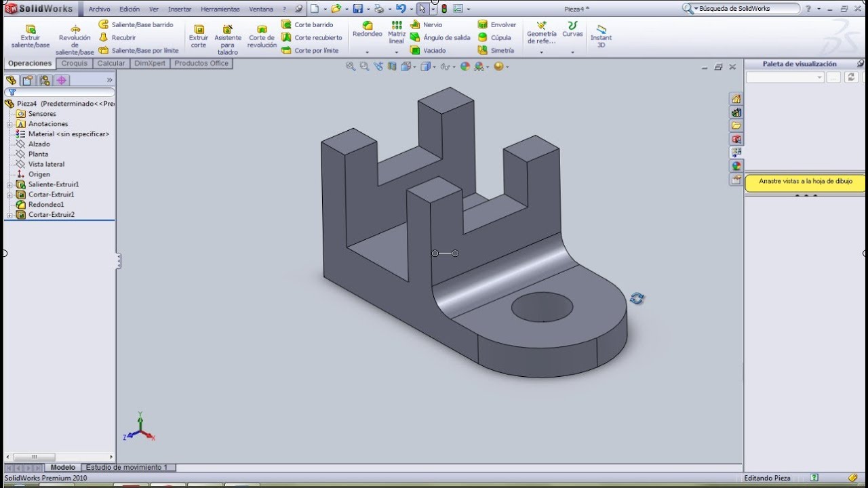Select Revolución de saliente/base tool

(75, 41)
